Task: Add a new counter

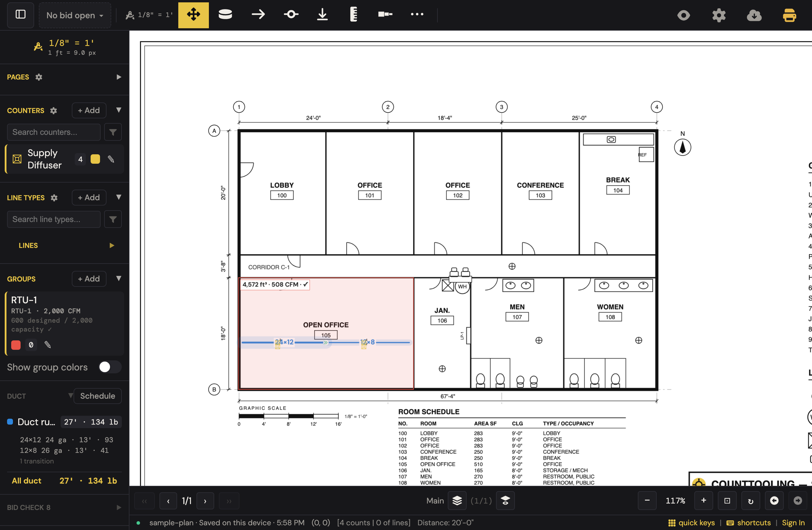Action: [x=89, y=110]
